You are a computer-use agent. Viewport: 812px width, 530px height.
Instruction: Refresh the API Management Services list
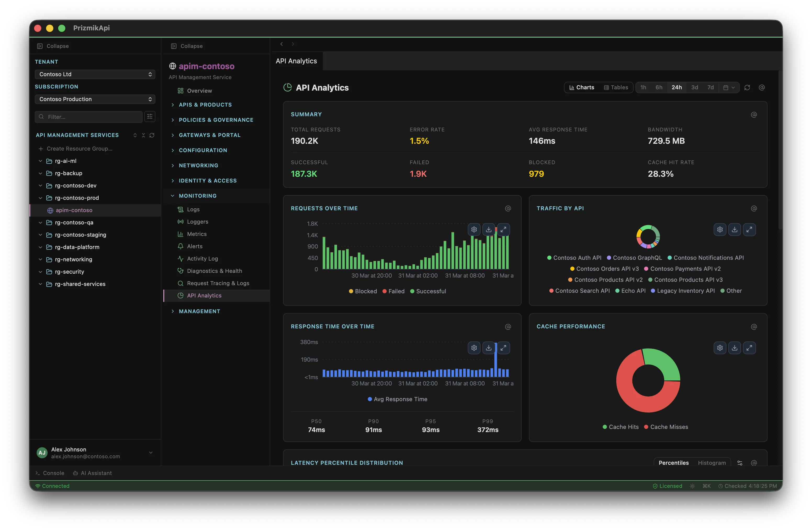point(152,135)
